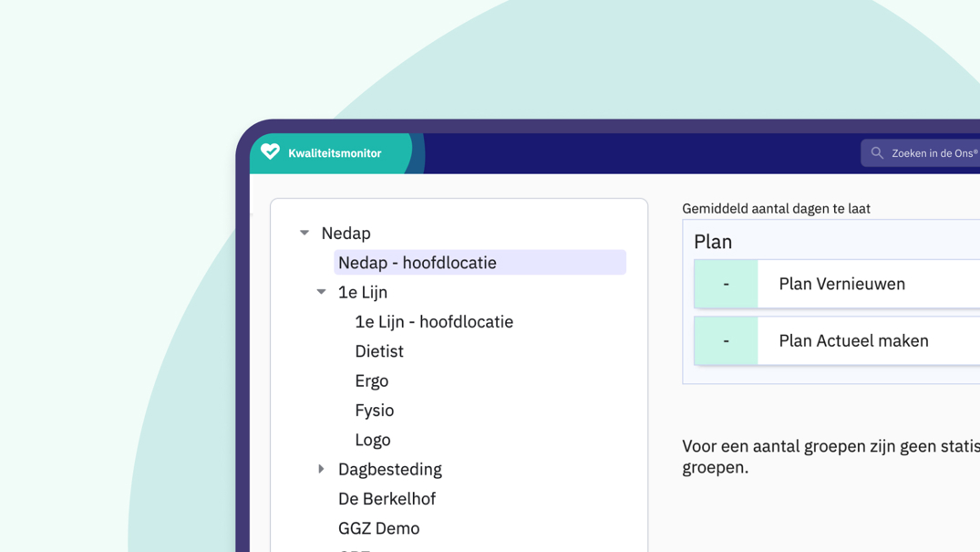Screen dimensions: 980x552
Task: Select GGZ Demo in the tree
Action: (x=379, y=527)
